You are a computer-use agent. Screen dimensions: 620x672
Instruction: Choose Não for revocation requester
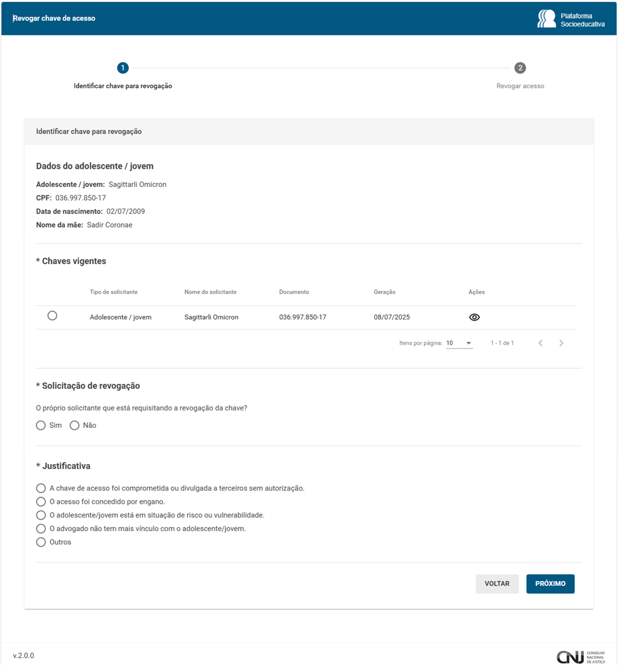click(x=75, y=425)
